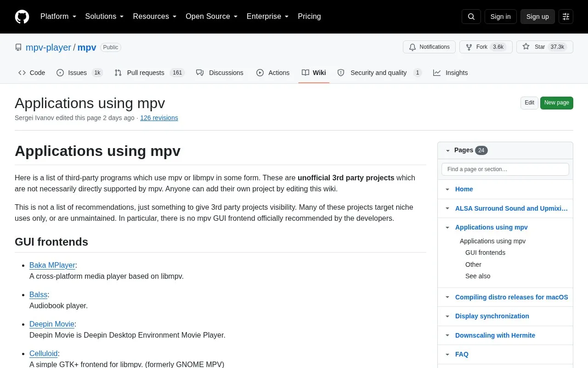Go to the GitHub homepage logo
588x368 pixels.
pos(22,17)
